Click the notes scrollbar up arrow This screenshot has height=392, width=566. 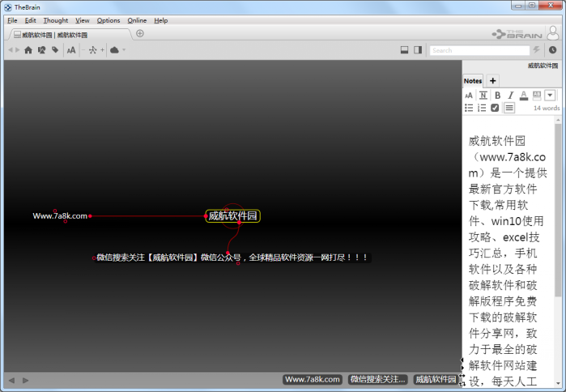coord(558,120)
